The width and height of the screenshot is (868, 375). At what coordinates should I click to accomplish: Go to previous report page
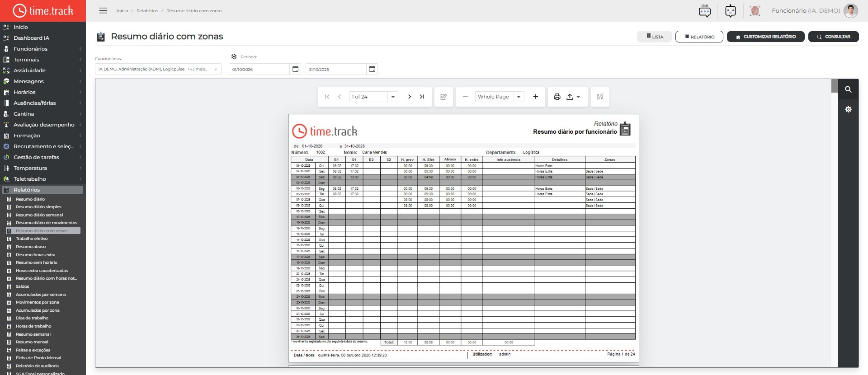click(340, 97)
